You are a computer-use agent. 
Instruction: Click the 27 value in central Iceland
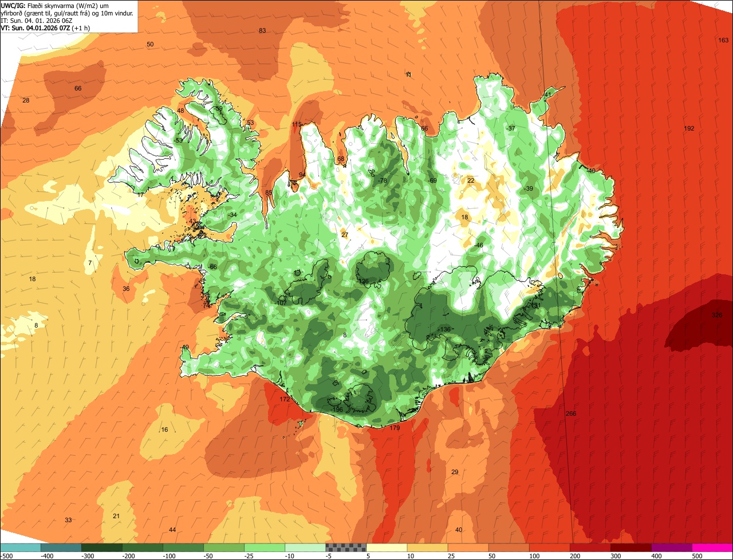tap(345, 235)
